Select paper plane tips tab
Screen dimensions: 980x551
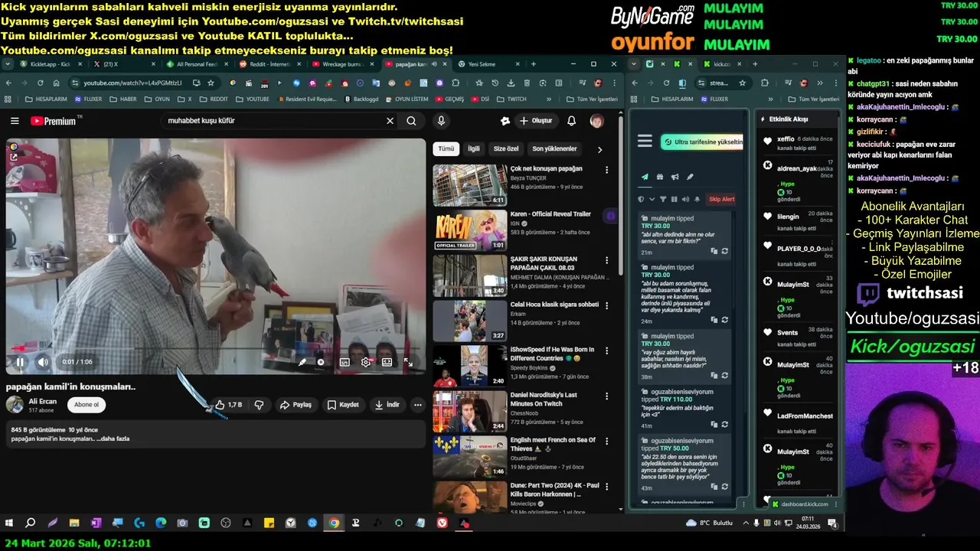[645, 177]
